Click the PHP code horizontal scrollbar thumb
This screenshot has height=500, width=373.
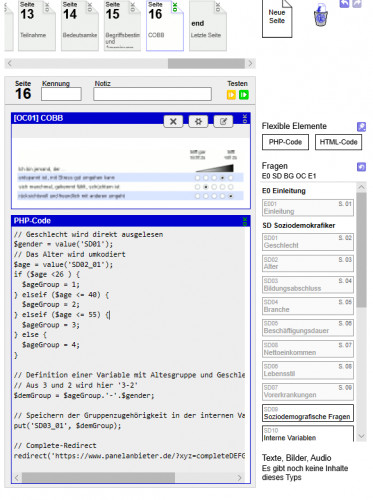point(98,478)
